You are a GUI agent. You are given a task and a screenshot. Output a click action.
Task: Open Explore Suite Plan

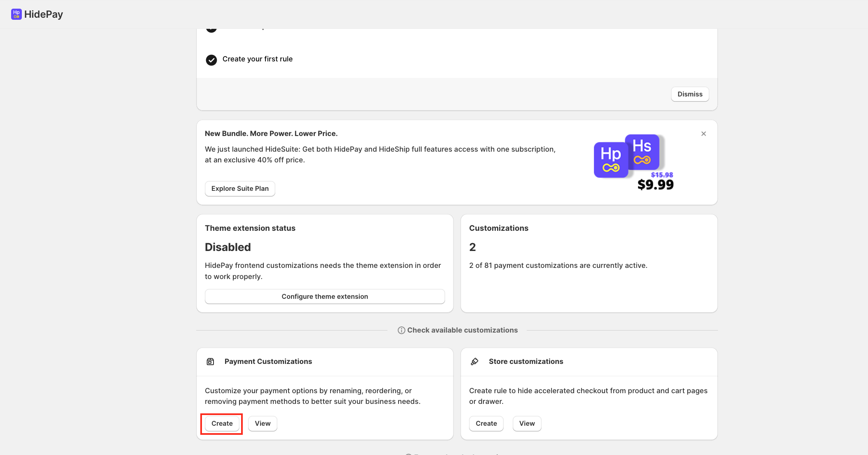[x=240, y=188]
